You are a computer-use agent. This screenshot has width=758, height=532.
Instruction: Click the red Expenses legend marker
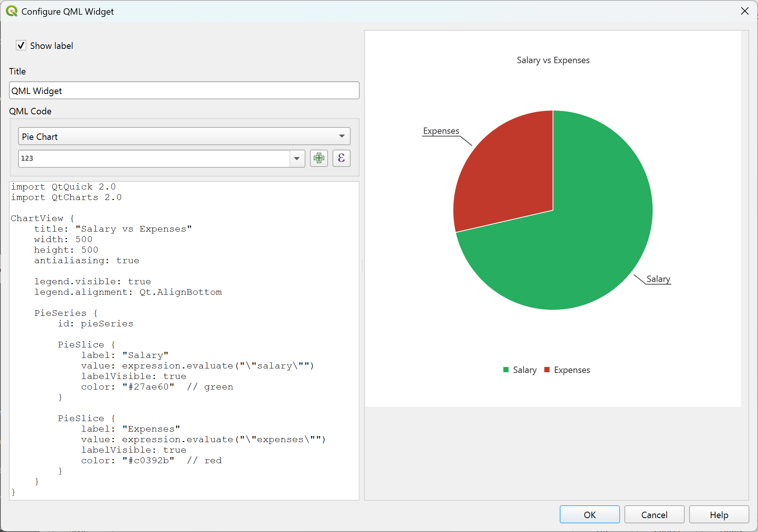(547, 370)
